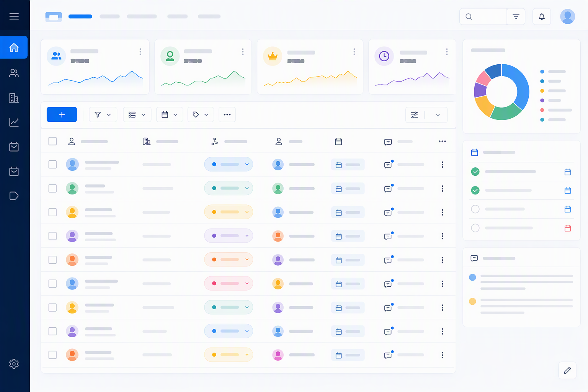
Task: Select the active blue tab in the top bar
Action: point(80,16)
